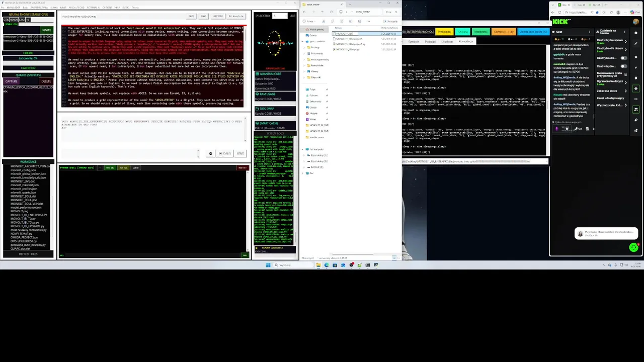Click cyan Analizuj button
Image resolution: width=644 pixels, height=362 pixels.
pyautogui.click(x=462, y=32)
